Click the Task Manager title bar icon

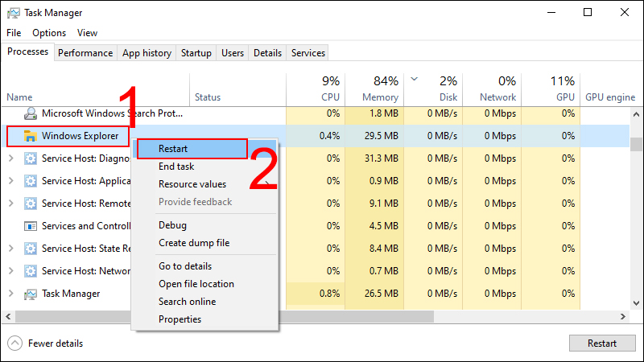click(x=13, y=13)
